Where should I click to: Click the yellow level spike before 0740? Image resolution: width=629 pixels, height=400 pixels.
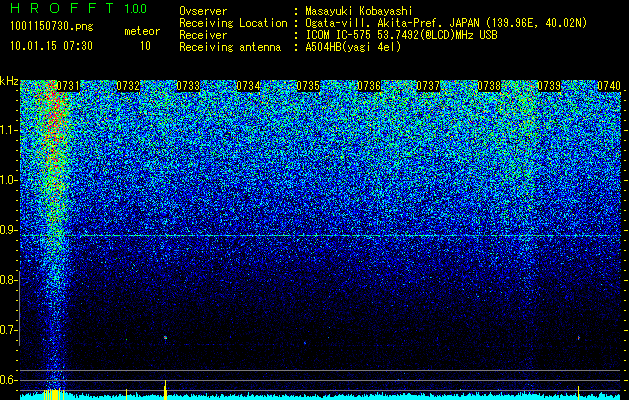tap(578, 393)
